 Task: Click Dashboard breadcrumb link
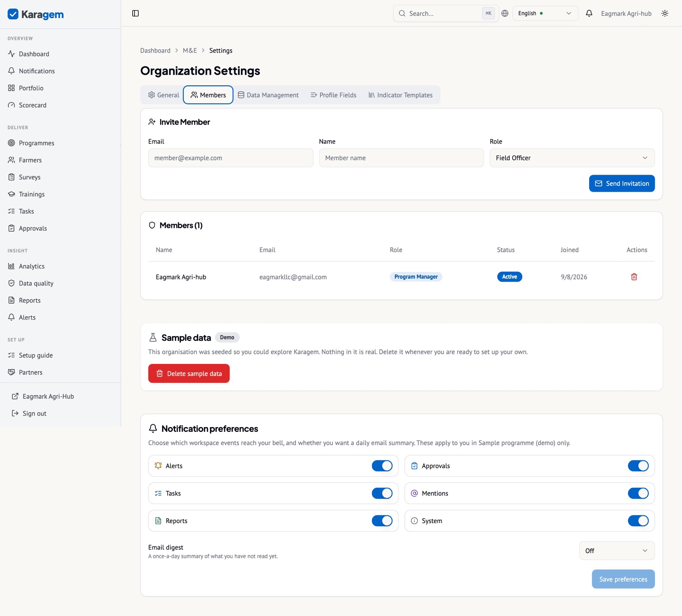pyautogui.click(x=155, y=50)
